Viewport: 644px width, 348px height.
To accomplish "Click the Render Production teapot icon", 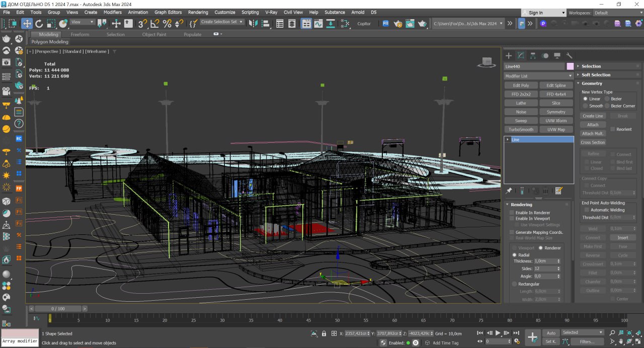I will click(x=422, y=23).
